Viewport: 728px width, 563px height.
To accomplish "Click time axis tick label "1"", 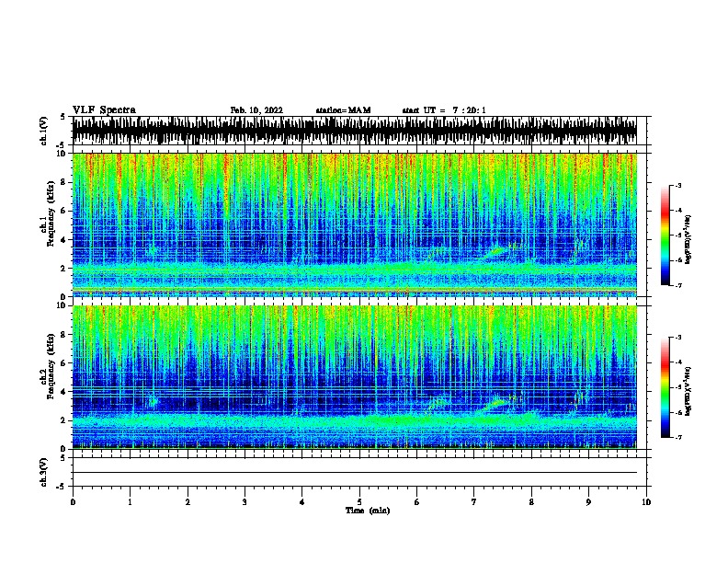I will click(130, 502).
